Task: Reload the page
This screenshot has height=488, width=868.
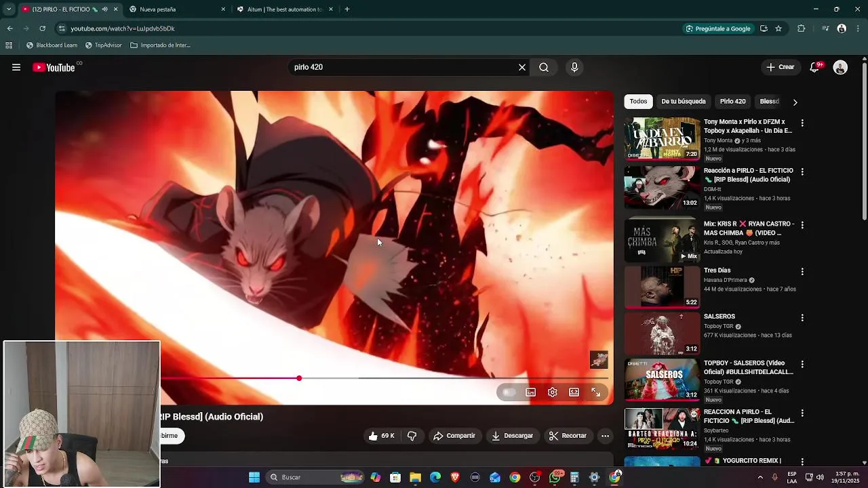Action: pyautogui.click(x=42, y=28)
